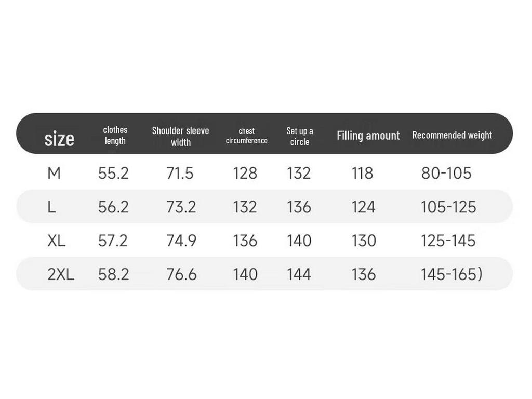Click the 118 filling amount value
Viewport: 532px width, 399px height.
tap(362, 174)
